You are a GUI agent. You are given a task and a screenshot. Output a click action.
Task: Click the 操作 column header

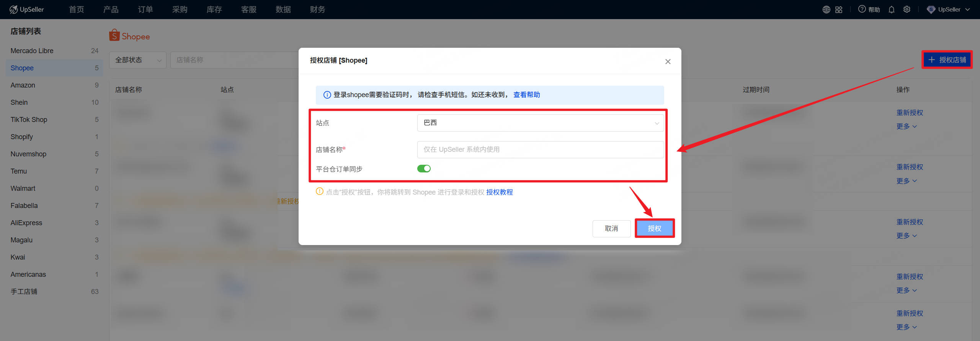(x=903, y=90)
